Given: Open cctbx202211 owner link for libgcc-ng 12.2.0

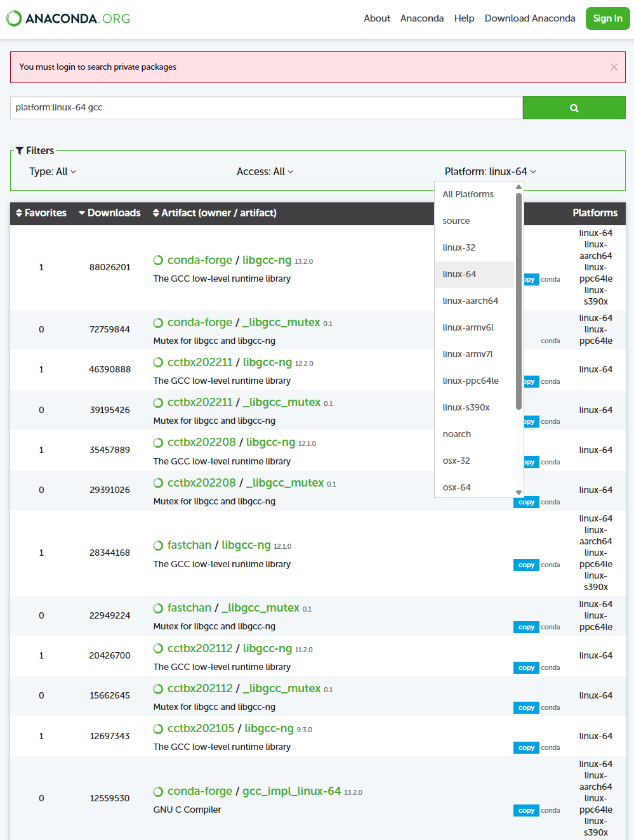Looking at the screenshot, I should pyautogui.click(x=200, y=362).
